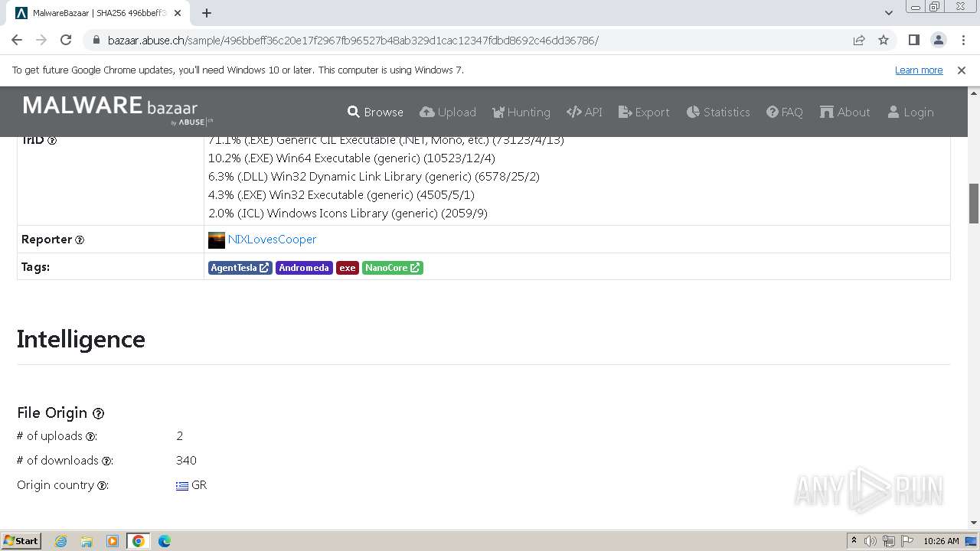The width and height of the screenshot is (980, 551).
Task: Click the help icon next to # of uploads
Action: tap(90, 437)
